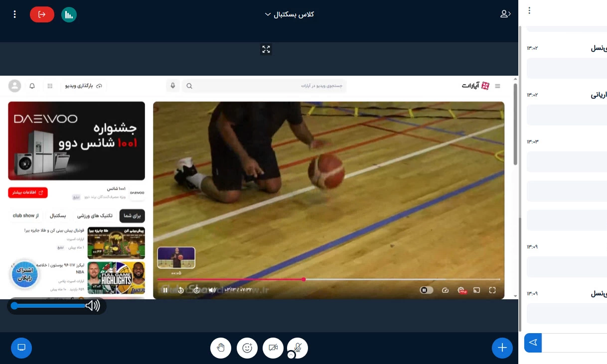Open the three-dot options menu at top left
This screenshot has height=364, width=607.
point(15,14)
